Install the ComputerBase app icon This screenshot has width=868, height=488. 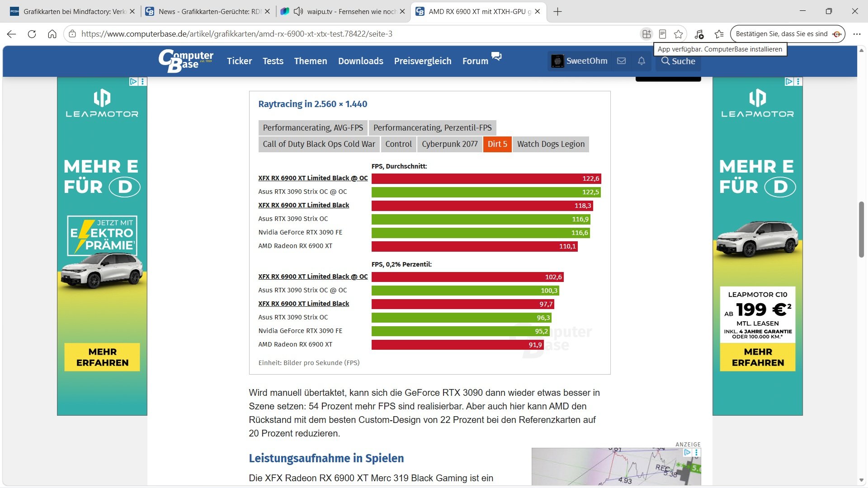646,34
